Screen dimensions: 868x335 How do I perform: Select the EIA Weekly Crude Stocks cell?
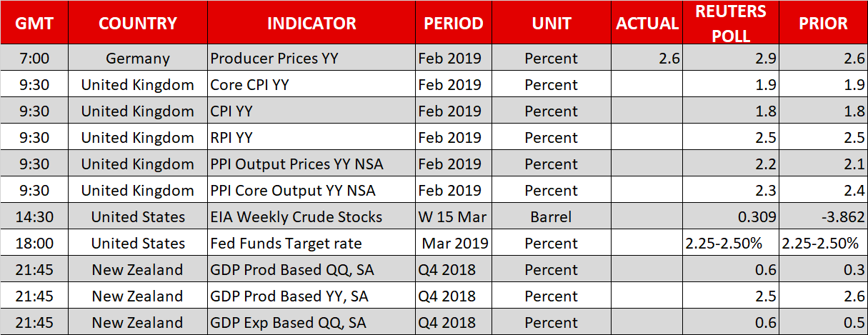296,217
